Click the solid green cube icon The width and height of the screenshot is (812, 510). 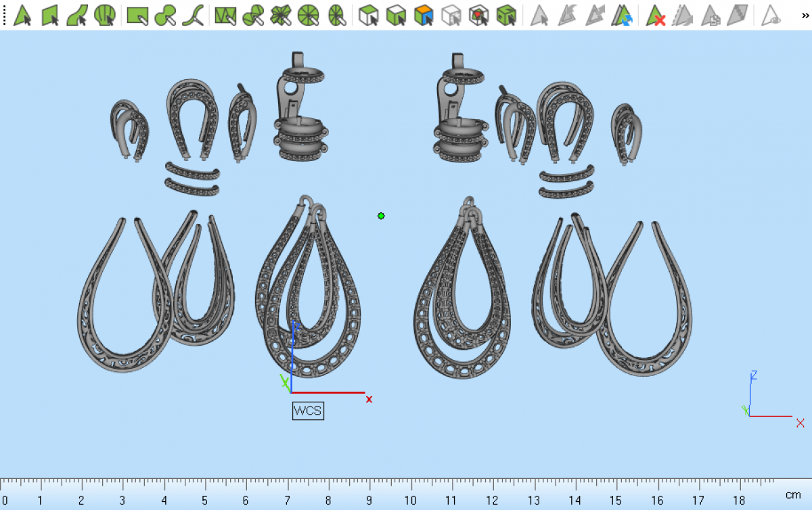[x=505, y=14]
